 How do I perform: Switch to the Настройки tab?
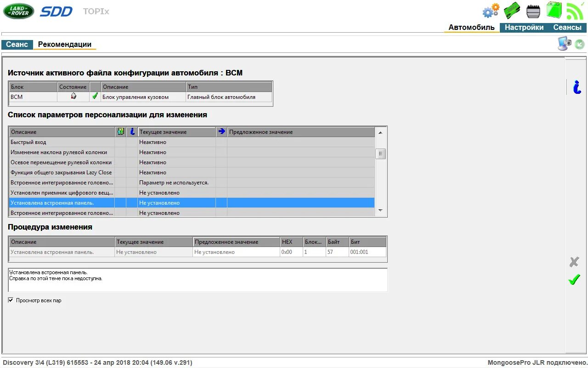tap(524, 28)
